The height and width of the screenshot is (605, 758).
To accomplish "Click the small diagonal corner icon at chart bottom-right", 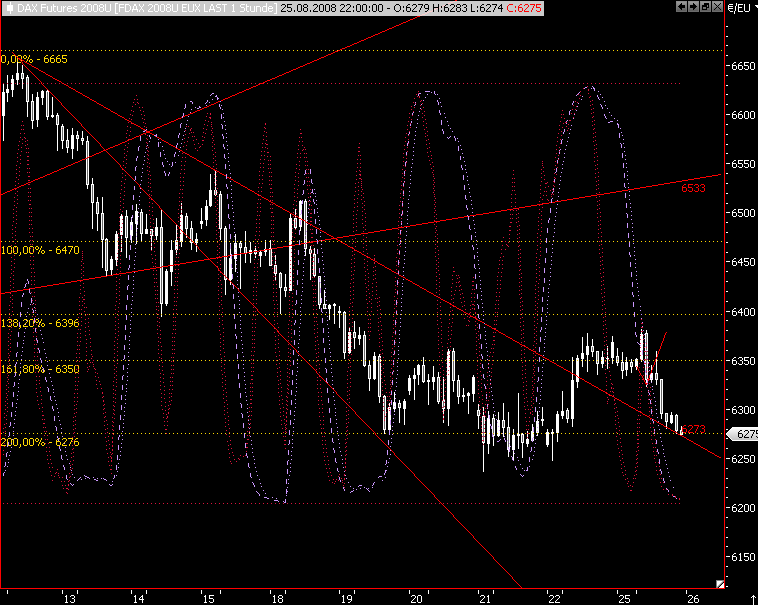I will point(720,584).
